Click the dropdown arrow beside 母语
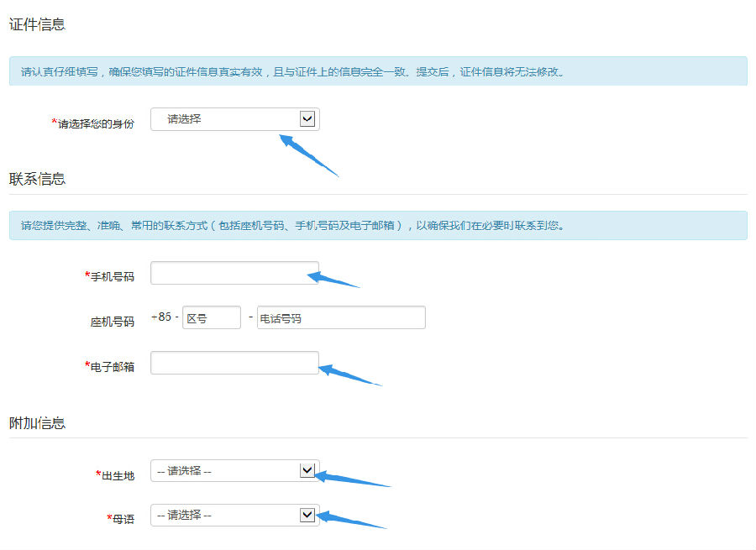The height and width of the screenshot is (550, 756). 309,515
